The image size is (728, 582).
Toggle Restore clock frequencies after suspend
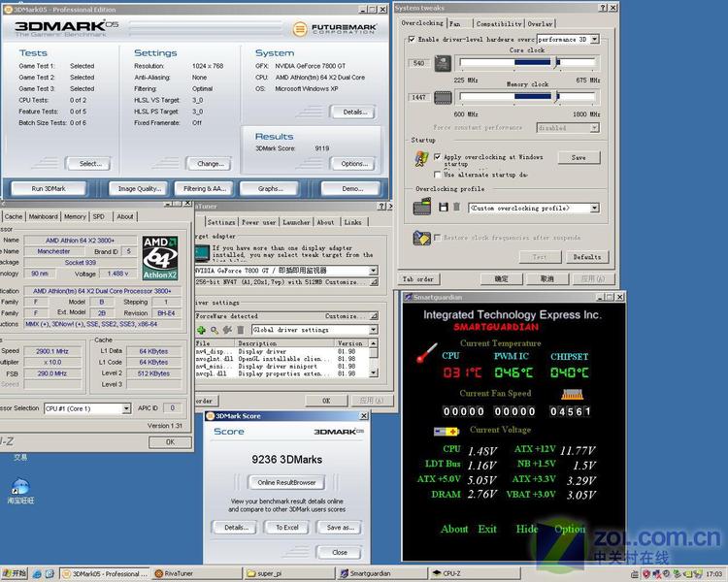coord(437,238)
